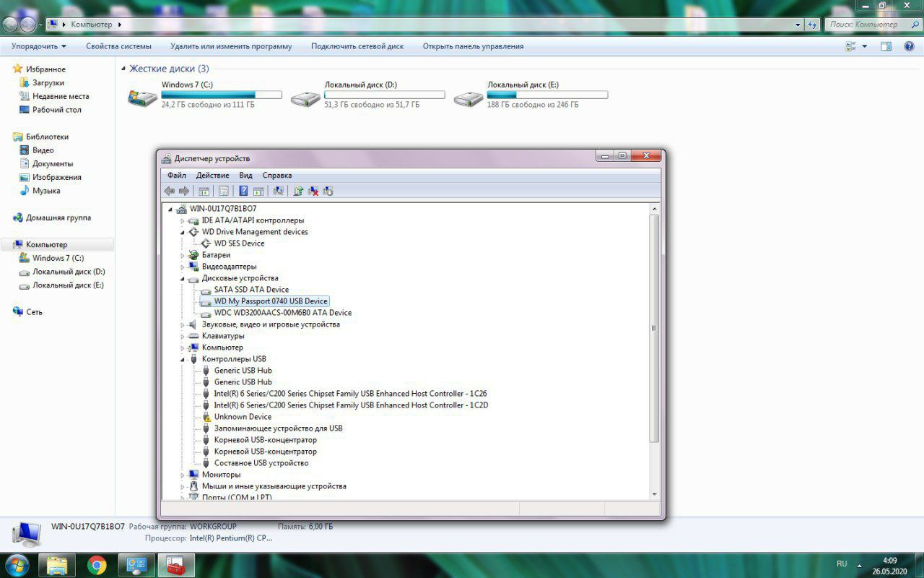Select Unknown Device with the warning icon

[x=243, y=417]
